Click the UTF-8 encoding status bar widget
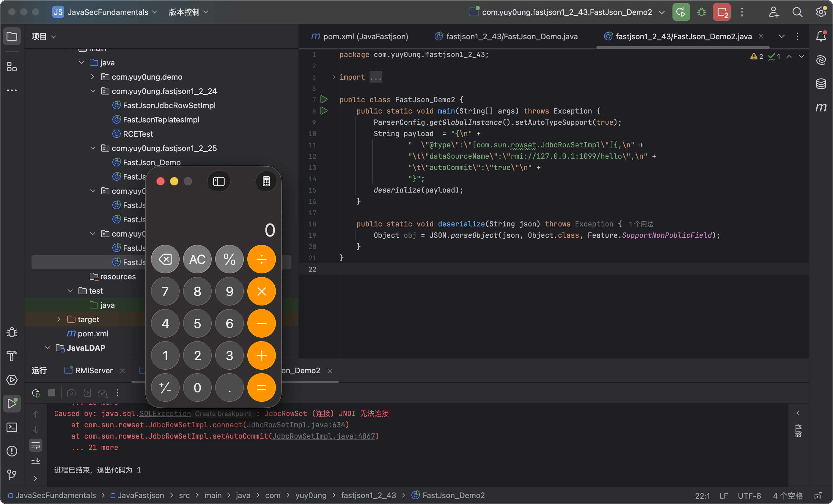Viewport: 833px width, 504px height. (749, 495)
